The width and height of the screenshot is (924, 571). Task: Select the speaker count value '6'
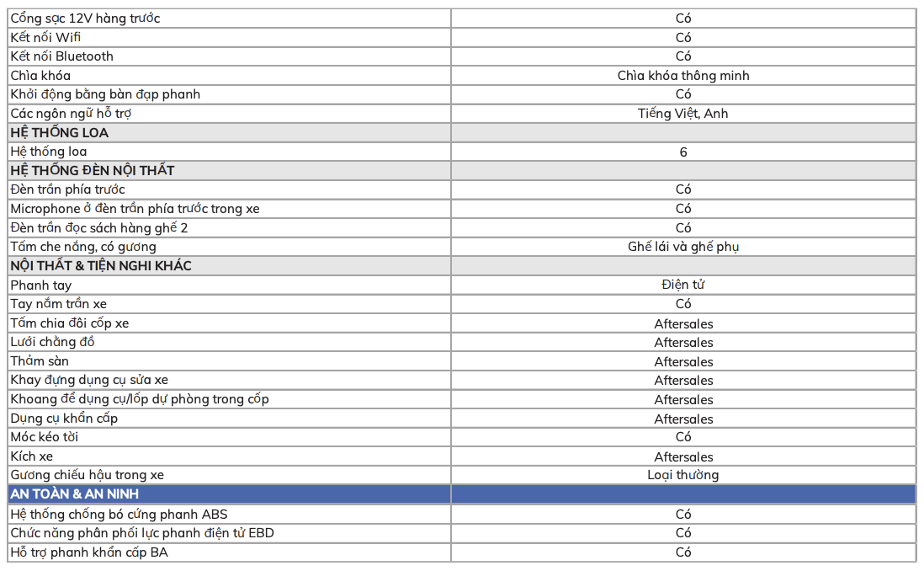click(682, 152)
